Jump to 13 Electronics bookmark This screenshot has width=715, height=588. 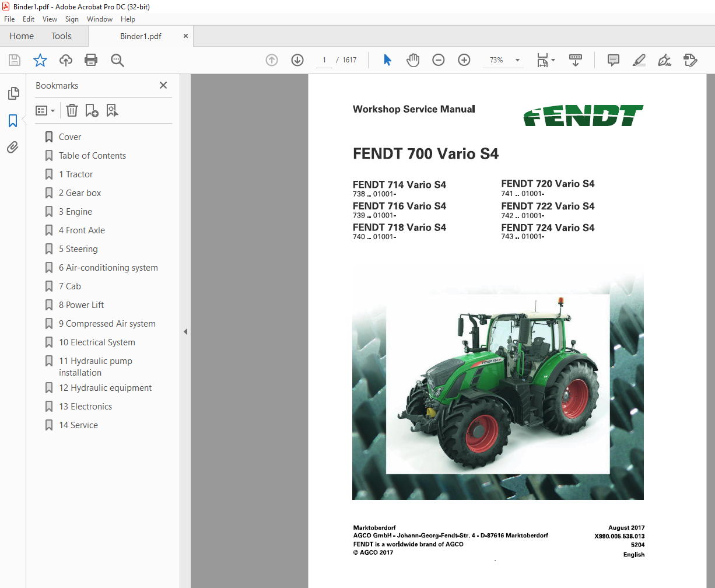[x=85, y=407]
